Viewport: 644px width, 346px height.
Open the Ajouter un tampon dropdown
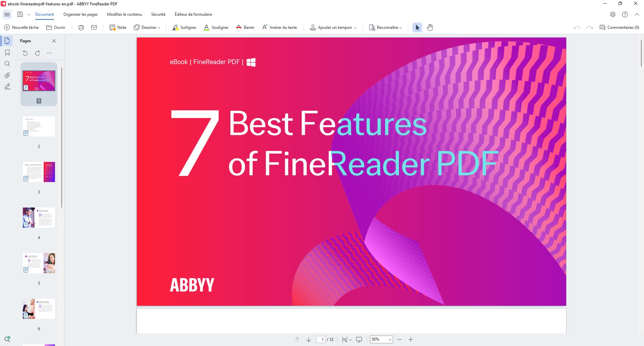click(x=333, y=27)
